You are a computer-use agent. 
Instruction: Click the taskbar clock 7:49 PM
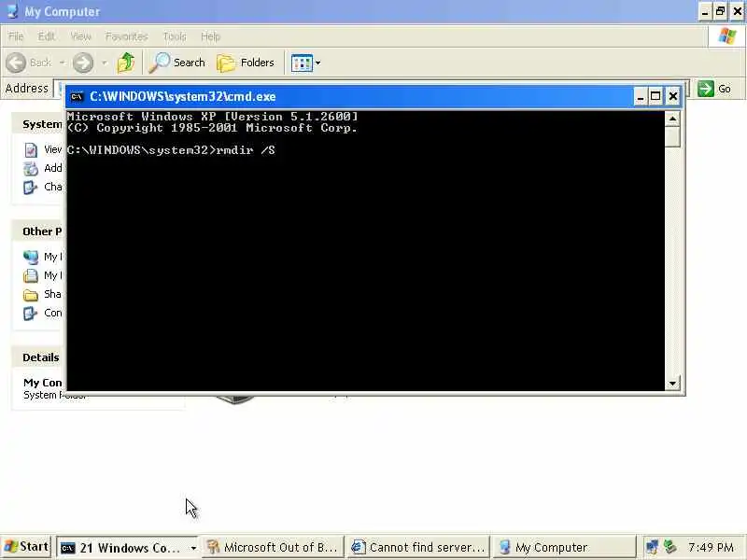pyautogui.click(x=711, y=548)
